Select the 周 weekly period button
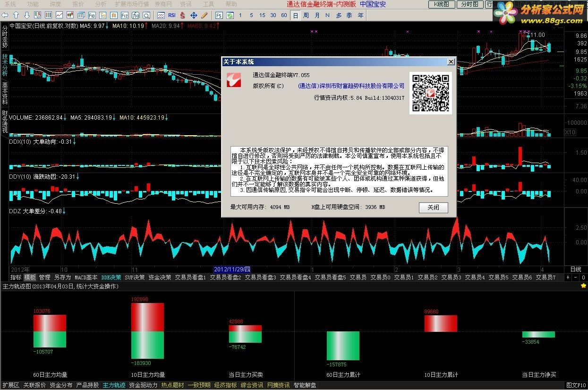 pyautogui.click(x=306, y=15)
